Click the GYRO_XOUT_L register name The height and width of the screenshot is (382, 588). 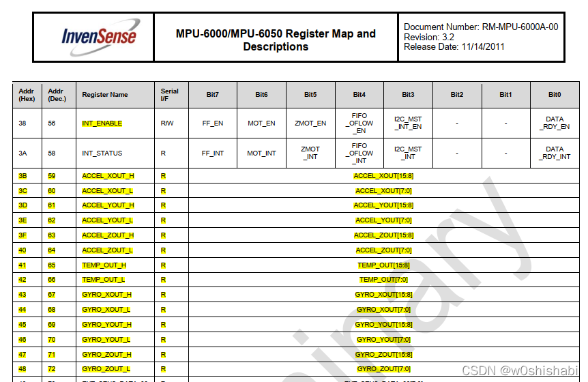106,310
